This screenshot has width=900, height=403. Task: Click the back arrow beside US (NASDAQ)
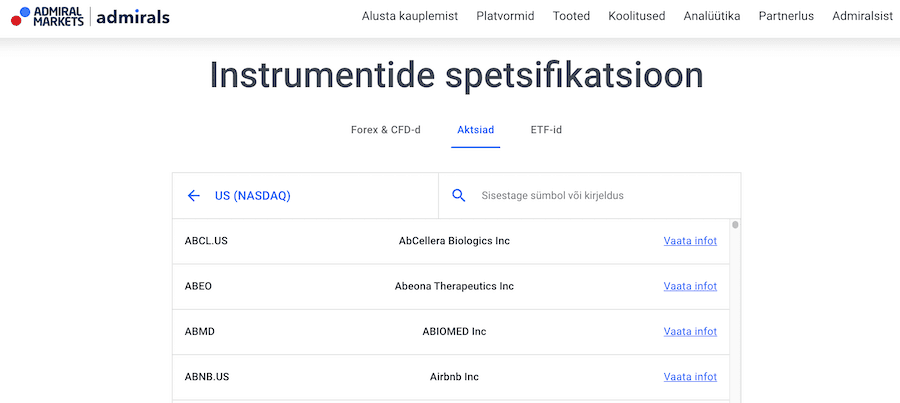[194, 196]
